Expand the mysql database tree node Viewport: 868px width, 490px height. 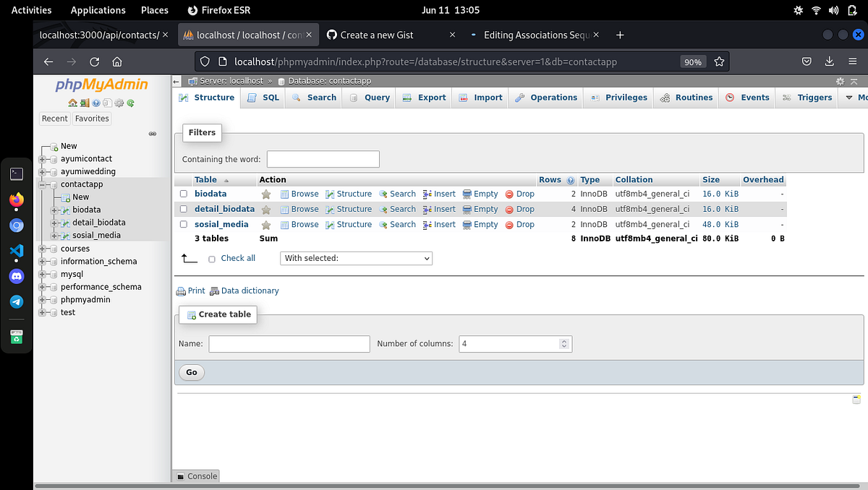[43, 274]
